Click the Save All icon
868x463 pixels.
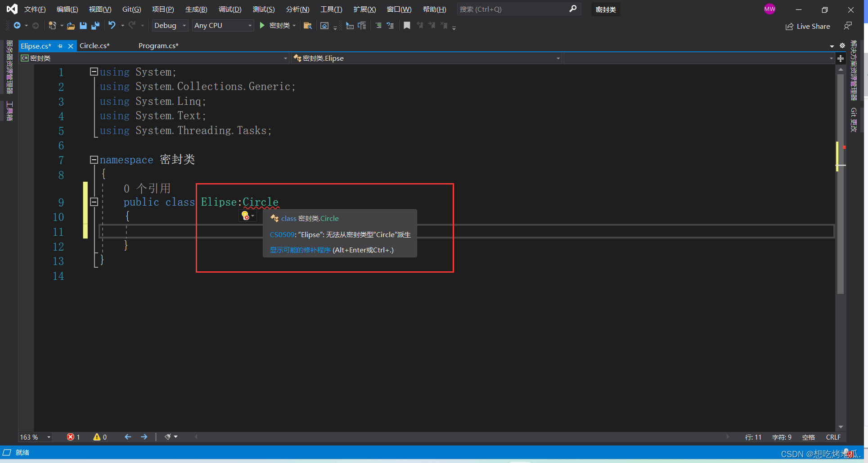coord(95,26)
